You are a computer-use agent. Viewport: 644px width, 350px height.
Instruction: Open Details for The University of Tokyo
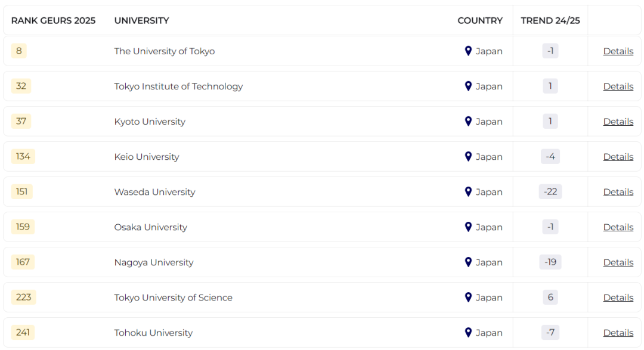tap(618, 51)
